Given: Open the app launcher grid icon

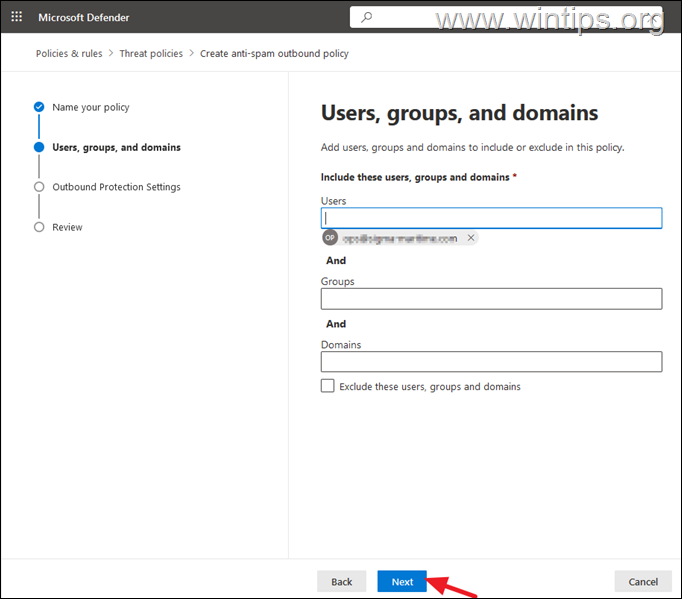Looking at the screenshot, I should (17, 17).
